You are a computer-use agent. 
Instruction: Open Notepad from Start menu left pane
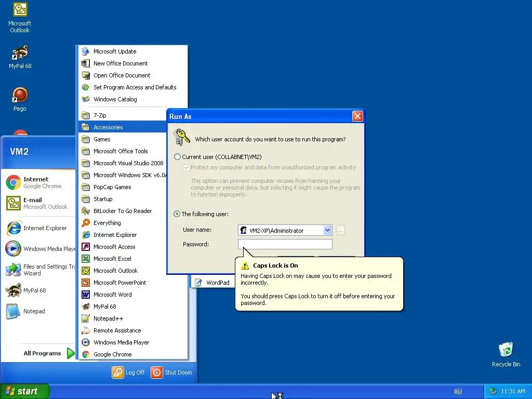pyautogui.click(x=38, y=311)
